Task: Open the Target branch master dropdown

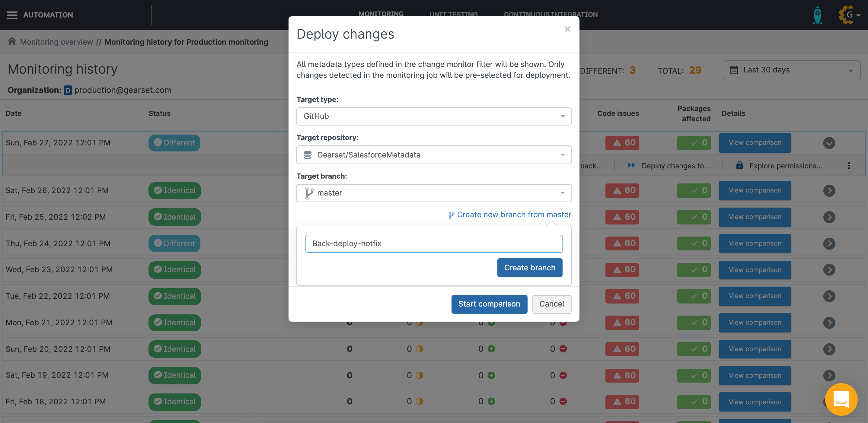Action: coord(433,193)
